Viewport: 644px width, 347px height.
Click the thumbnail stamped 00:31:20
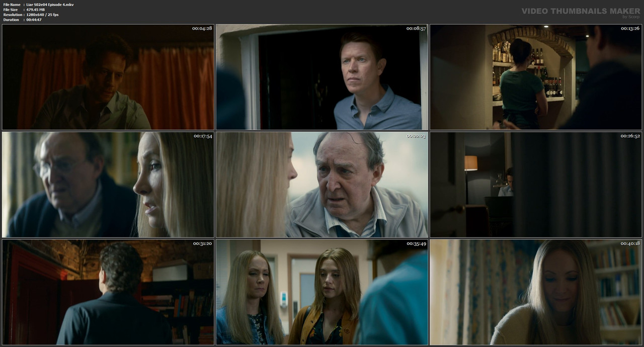coord(108,292)
